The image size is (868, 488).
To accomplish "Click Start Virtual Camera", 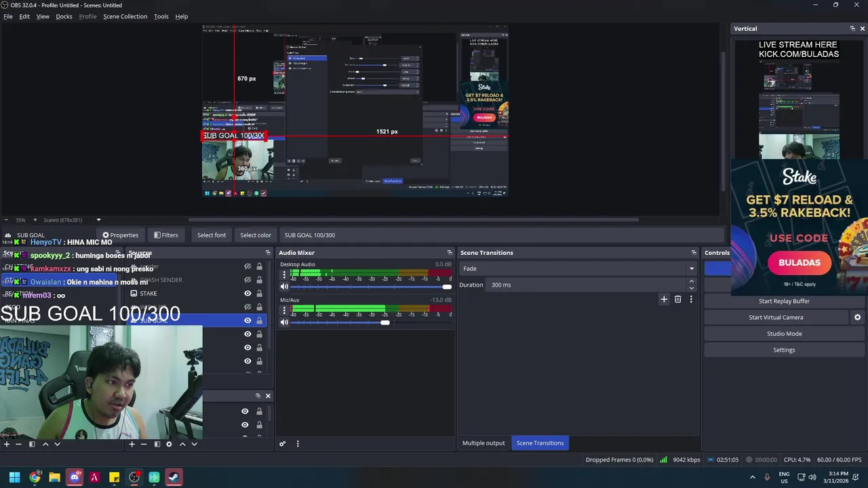I will tap(776, 317).
